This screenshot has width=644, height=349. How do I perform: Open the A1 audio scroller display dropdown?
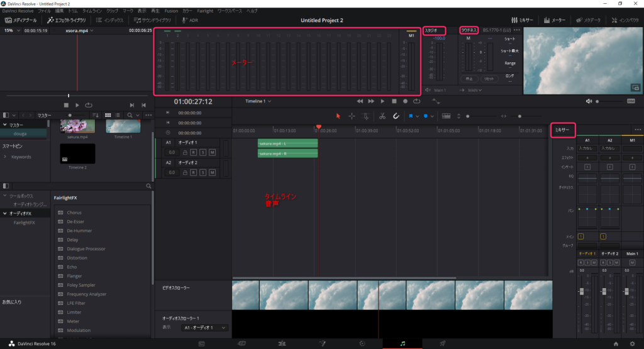coord(204,328)
